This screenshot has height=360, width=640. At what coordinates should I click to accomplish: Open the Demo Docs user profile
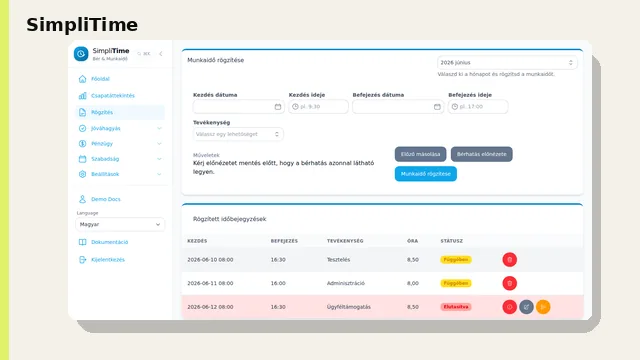[106, 199]
